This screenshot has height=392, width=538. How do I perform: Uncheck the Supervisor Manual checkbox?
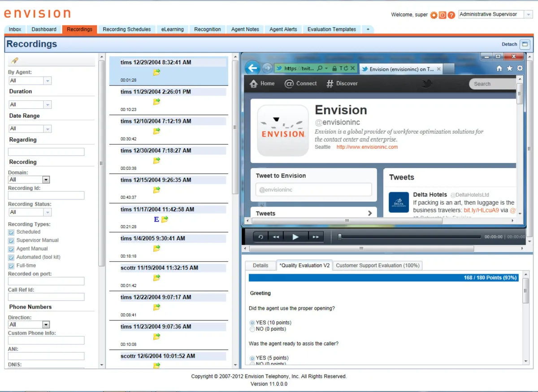[11, 241]
